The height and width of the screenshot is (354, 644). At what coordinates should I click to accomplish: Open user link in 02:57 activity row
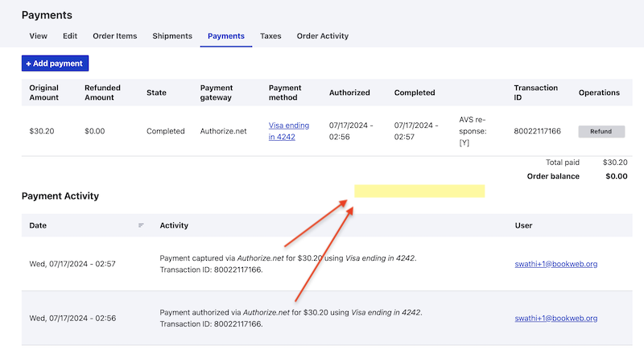click(555, 264)
